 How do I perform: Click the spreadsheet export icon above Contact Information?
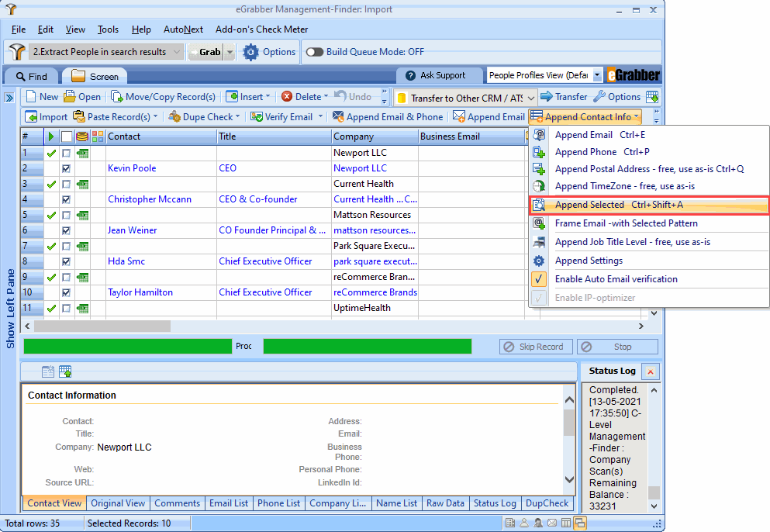pos(65,372)
